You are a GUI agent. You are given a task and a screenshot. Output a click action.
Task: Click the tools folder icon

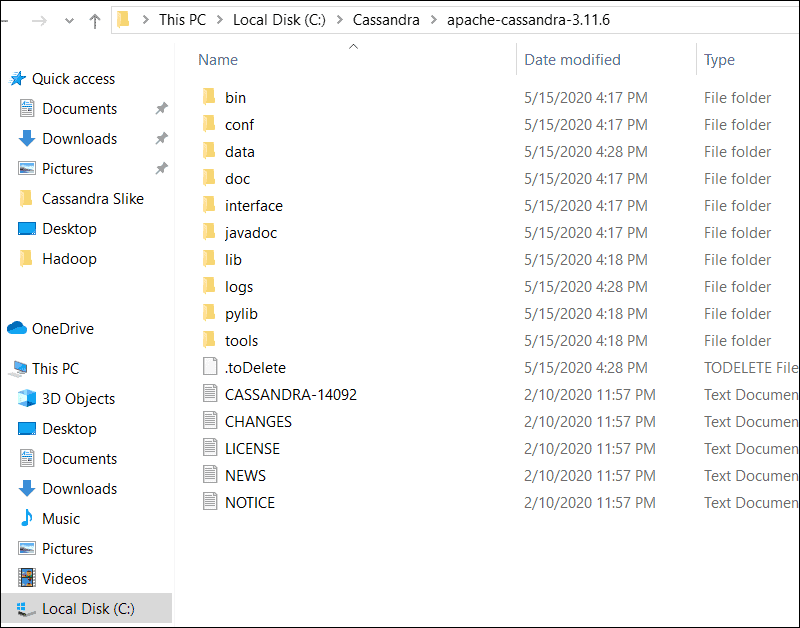[x=209, y=340]
